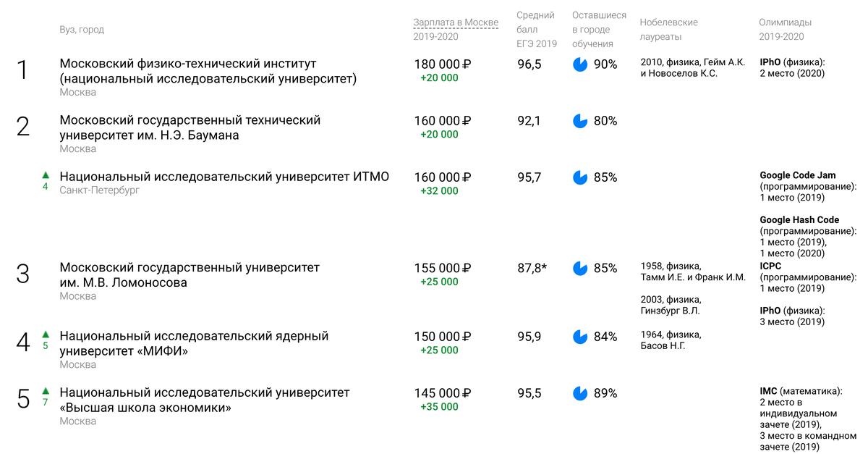Open the МГУ им. М.В. Ломоносова entry
Screen dimensions: 868x454
190,275
